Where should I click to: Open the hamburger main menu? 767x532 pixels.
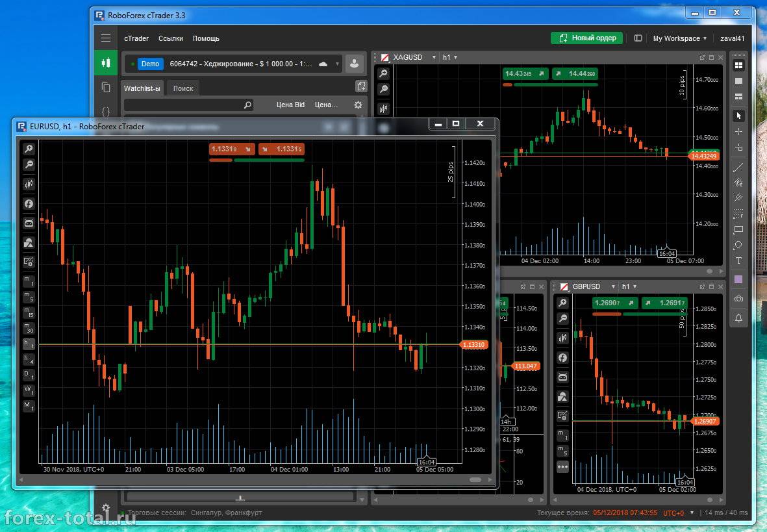click(105, 38)
